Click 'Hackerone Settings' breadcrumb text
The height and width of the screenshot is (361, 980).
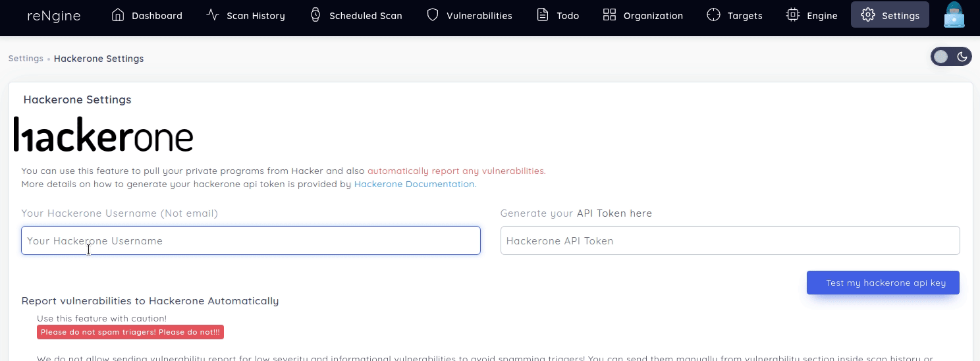99,59
